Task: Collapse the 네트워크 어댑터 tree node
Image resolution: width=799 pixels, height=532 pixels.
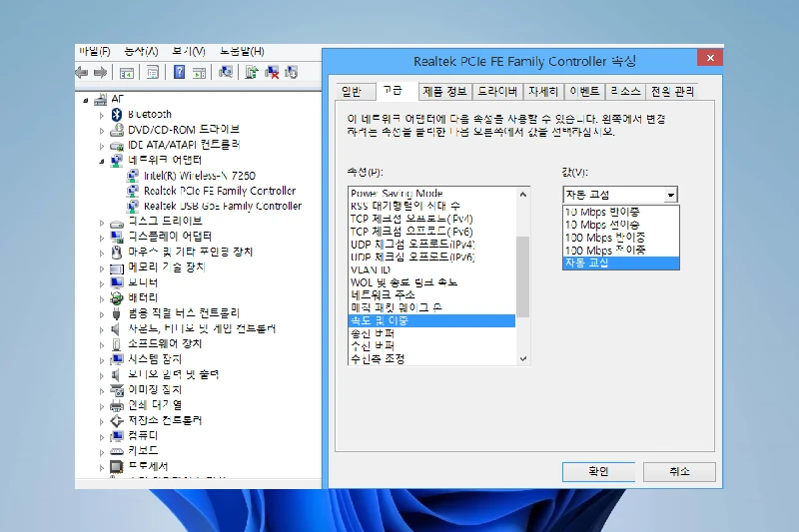Action: [102, 162]
